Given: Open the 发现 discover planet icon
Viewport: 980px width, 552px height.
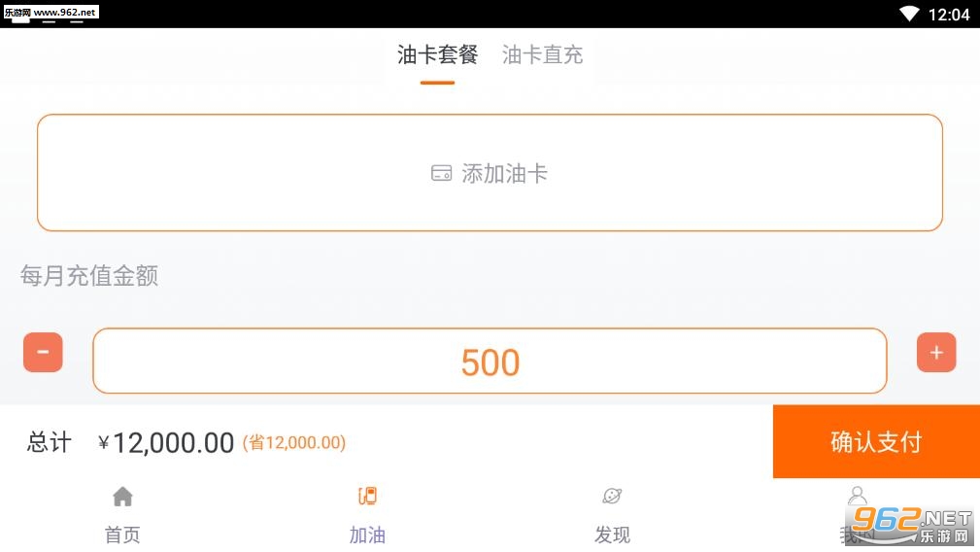Looking at the screenshot, I should point(612,497).
